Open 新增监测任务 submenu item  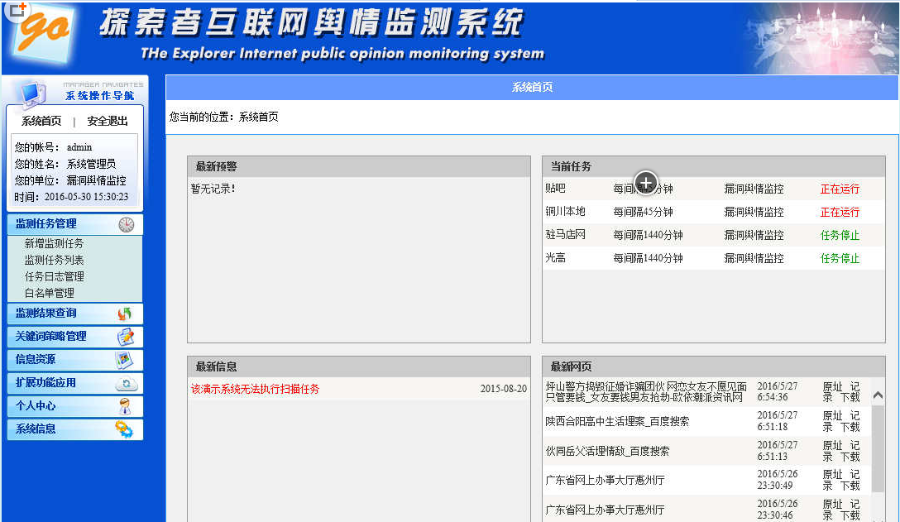(x=54, y=243)
